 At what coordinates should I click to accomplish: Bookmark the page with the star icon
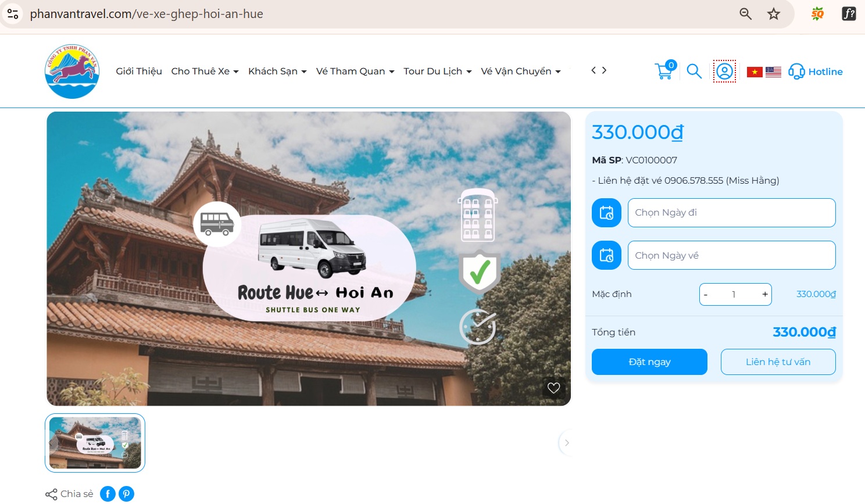point(774,13)
